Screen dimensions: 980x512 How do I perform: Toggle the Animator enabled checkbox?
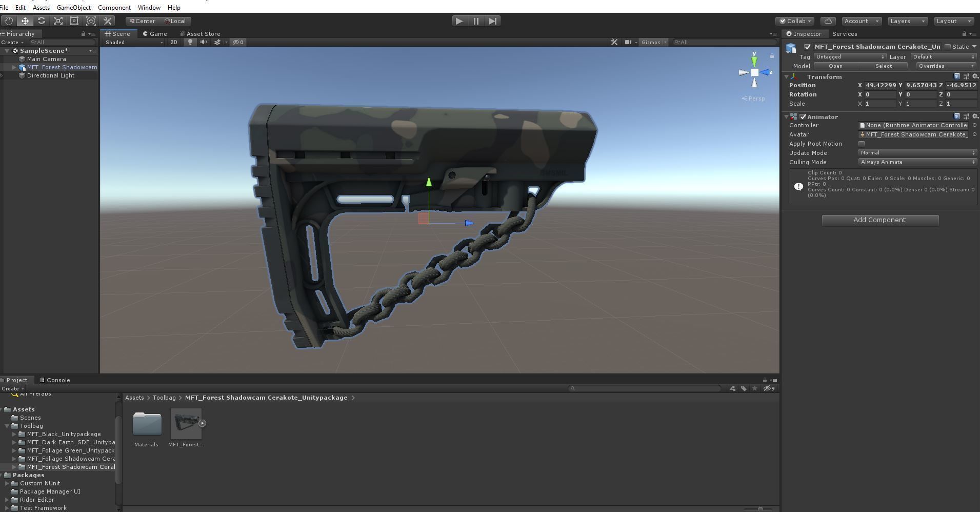tap(803, 117)
